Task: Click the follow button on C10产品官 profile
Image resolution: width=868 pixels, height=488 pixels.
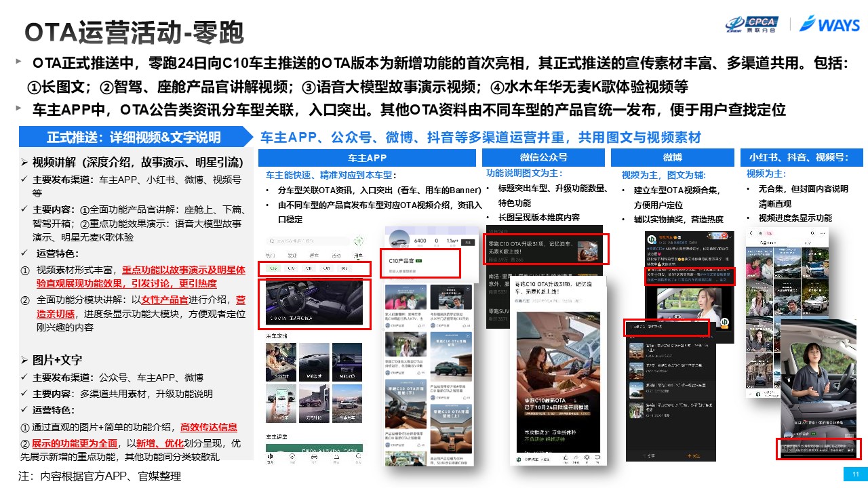Action: pyautogui.click(x=467, y=242)
